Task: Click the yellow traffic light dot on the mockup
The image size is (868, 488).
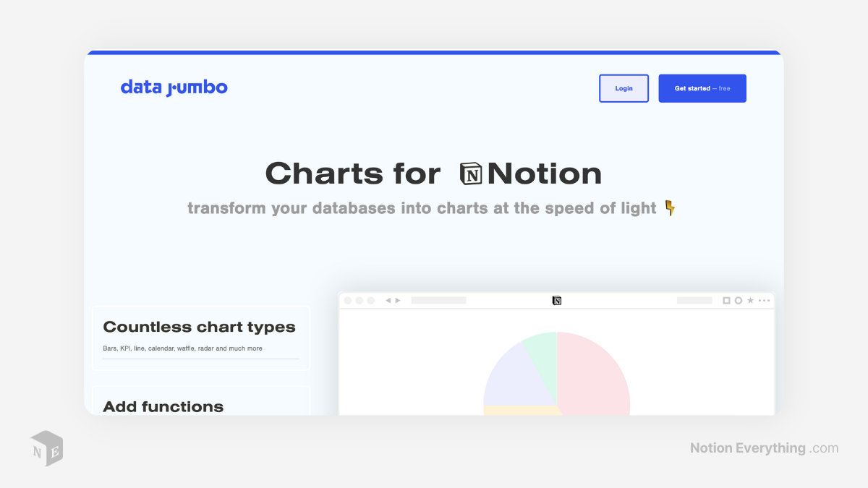Action: pyautogui.click(x=359, y=300)
